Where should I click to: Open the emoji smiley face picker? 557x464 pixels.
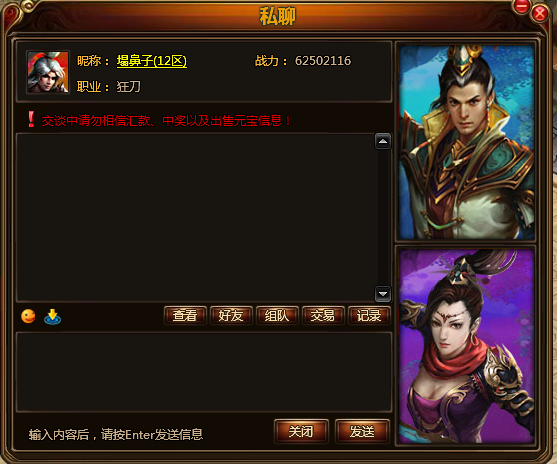tap(28, 316)
